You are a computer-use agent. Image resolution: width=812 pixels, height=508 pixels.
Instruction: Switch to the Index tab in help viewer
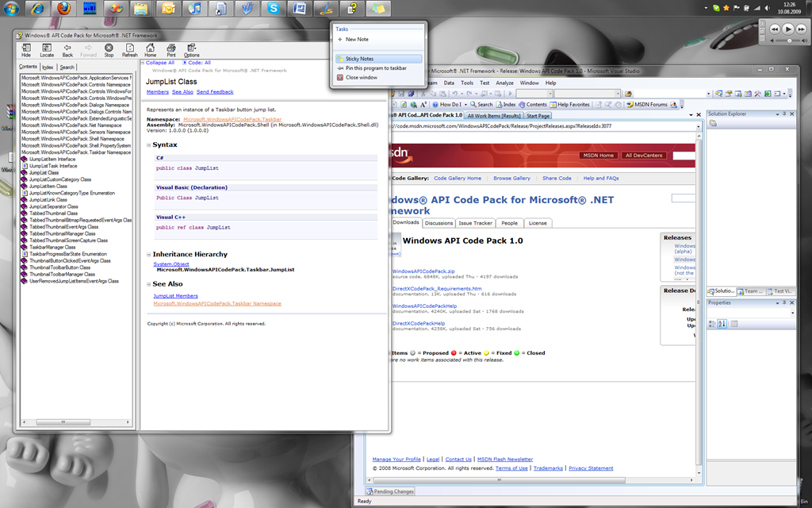(x=48, y=67)
